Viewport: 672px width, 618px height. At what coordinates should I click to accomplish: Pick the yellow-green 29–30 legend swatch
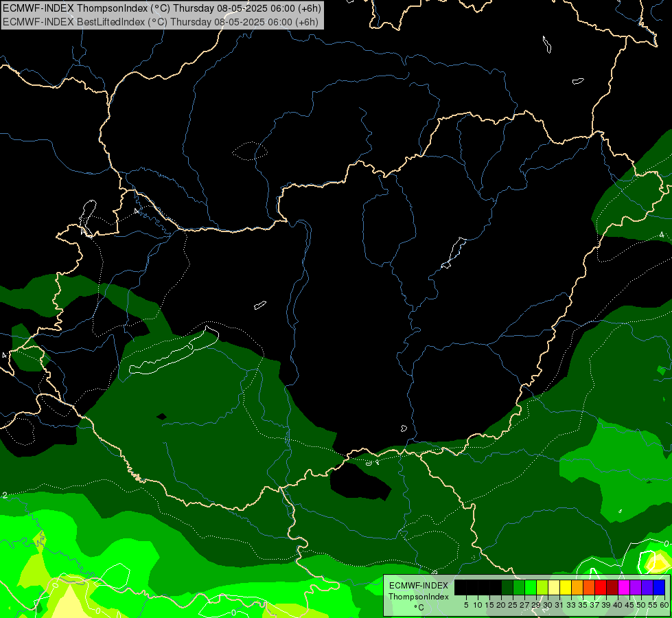click(x=542, y=587)
